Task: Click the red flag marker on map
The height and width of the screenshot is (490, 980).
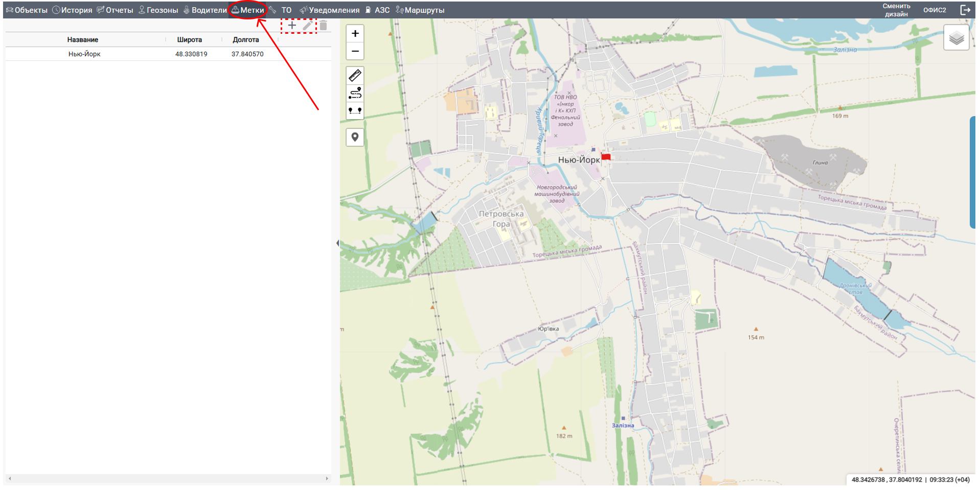Action: [606, 157]
